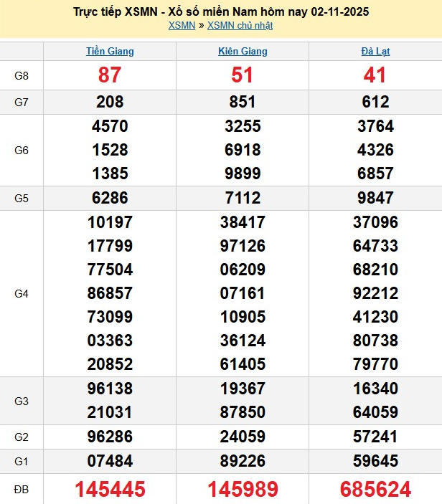Click the ĐB row label
Viewport: 442px width, 504px height.
coord(22,490)
